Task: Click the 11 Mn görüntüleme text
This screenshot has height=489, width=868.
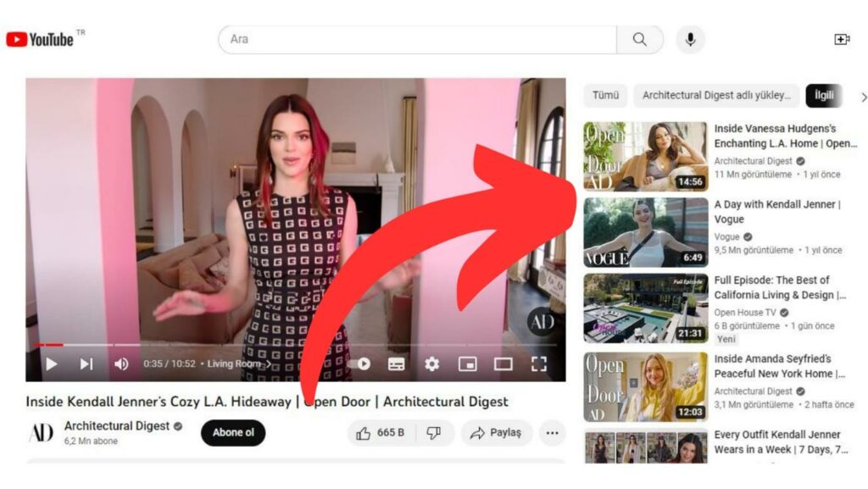Action: click(753, 175)
